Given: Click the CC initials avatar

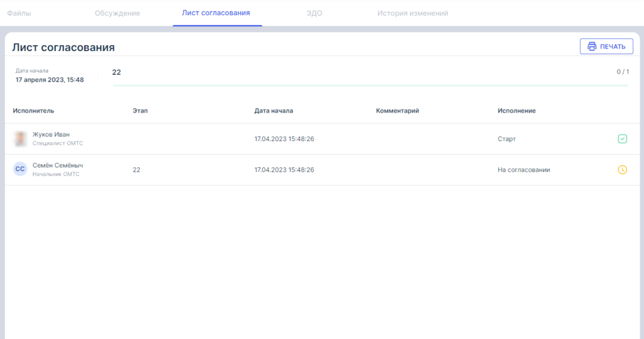Looking at the screenshot, I should pyautogui.click(x=20, y=169).
